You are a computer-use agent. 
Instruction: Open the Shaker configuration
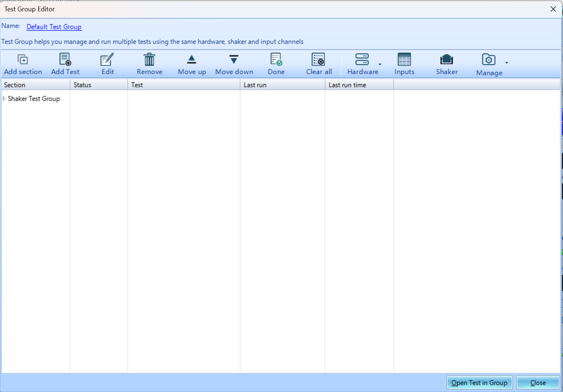(446, 60)
